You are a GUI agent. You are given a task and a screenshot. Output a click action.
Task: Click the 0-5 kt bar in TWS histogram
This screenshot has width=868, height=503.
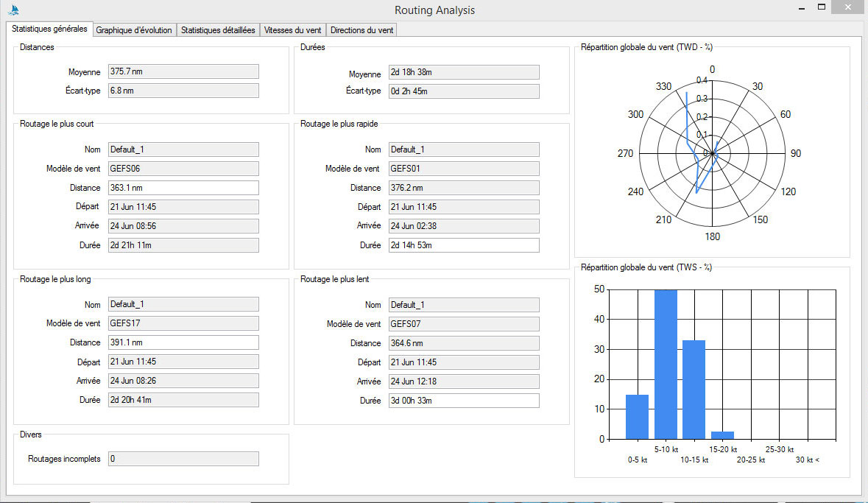click(x=637, y=417)
